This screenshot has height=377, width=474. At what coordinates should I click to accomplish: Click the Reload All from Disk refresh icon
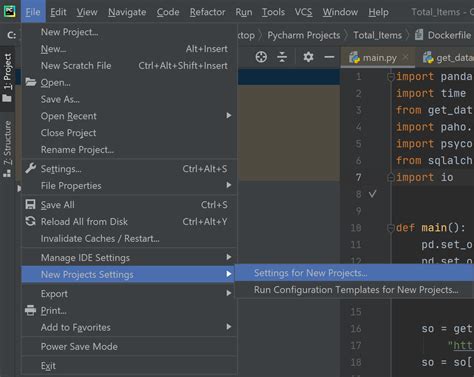[30, 221]
